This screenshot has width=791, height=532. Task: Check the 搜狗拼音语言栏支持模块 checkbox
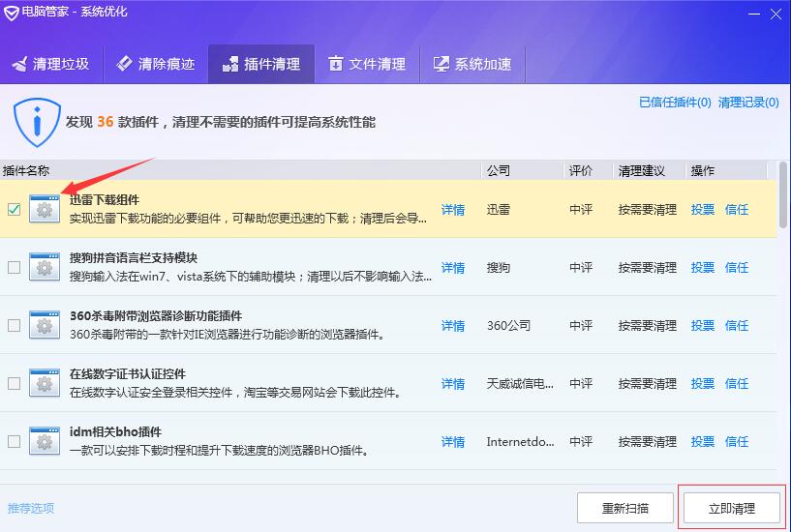(x=14, y=267)
